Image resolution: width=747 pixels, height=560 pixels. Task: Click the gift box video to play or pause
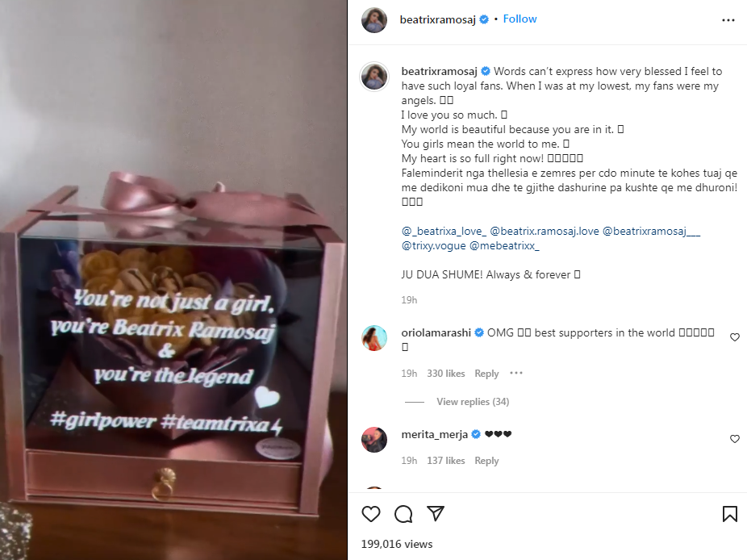173,280
